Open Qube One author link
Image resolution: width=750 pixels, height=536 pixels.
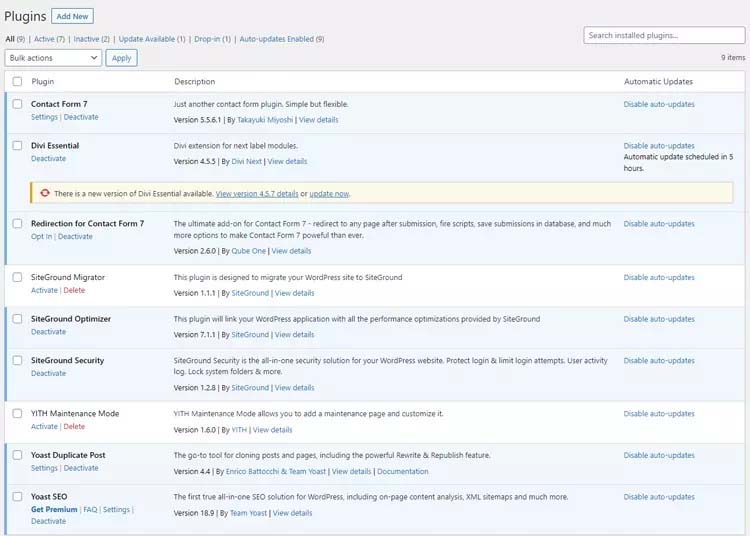tap(248, 251)
